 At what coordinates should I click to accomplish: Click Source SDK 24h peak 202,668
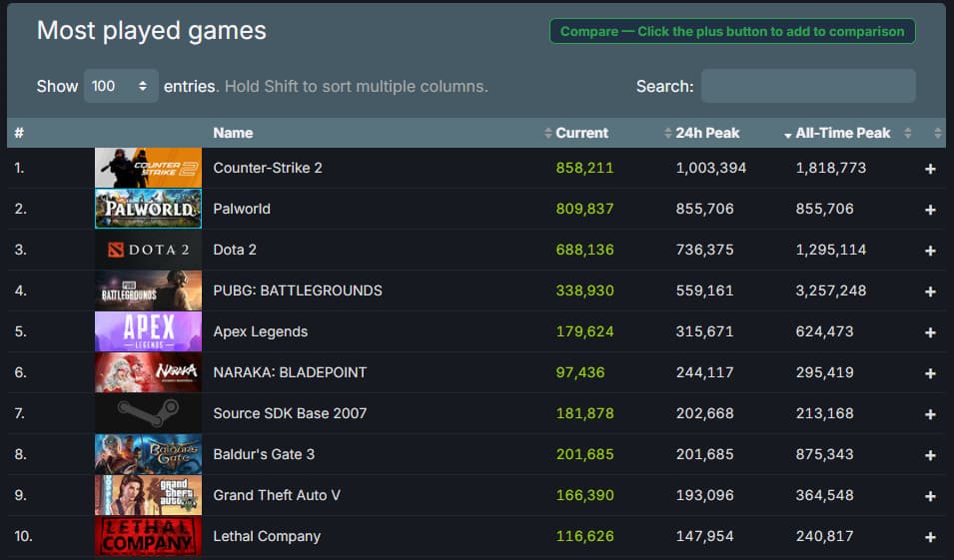(x=704, y=413)
